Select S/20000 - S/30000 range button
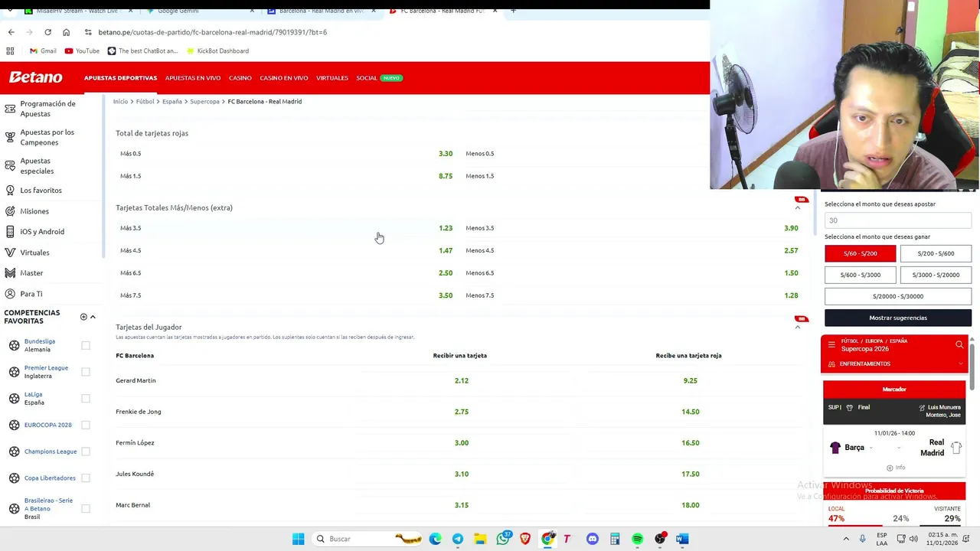The image size is (980, 551). [x=898, y=296]
